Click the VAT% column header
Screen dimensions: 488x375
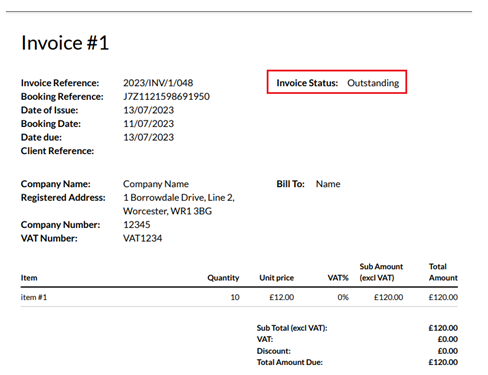(338, 278)
